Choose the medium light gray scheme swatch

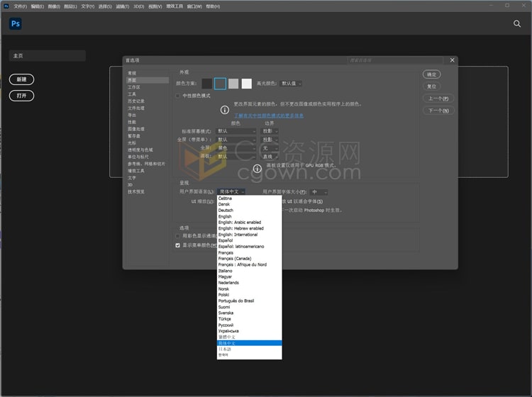[233, 84]
